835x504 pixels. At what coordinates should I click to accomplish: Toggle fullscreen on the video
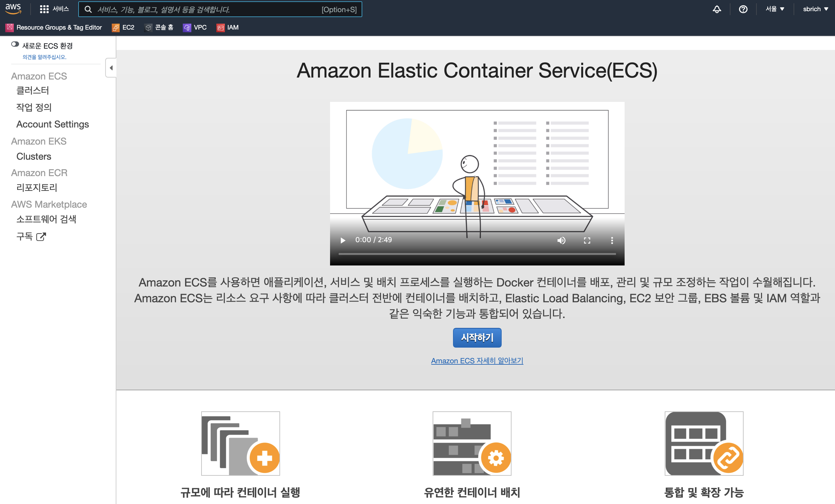[x=587, y=241]
